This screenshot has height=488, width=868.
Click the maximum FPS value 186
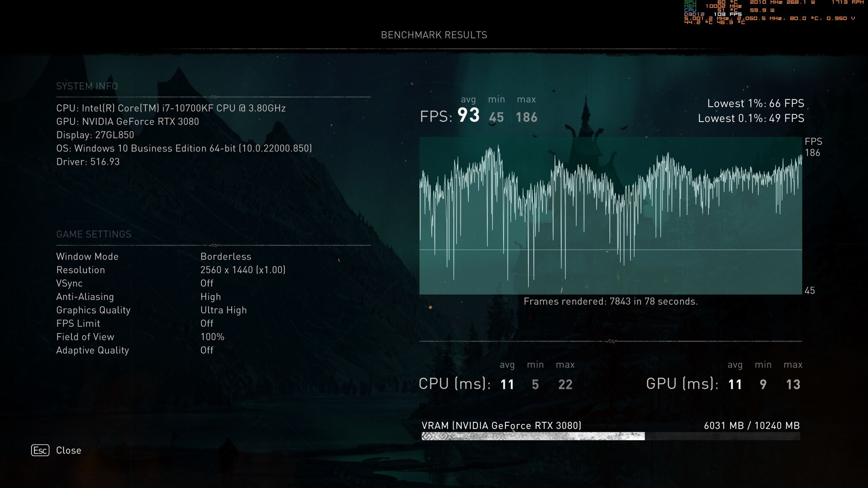pos(526,117)
